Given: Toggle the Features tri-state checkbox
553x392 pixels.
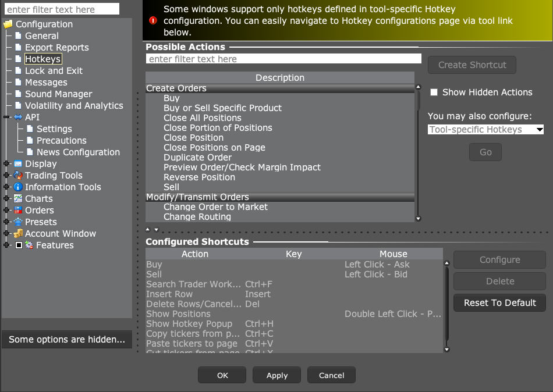Looking at the screenshot, I should (19, 245).
